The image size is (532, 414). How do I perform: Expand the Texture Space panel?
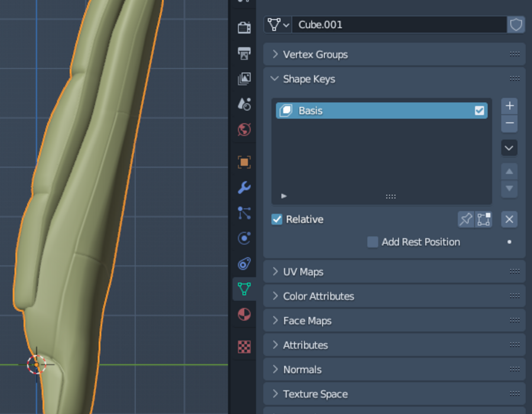coord(394,394)
